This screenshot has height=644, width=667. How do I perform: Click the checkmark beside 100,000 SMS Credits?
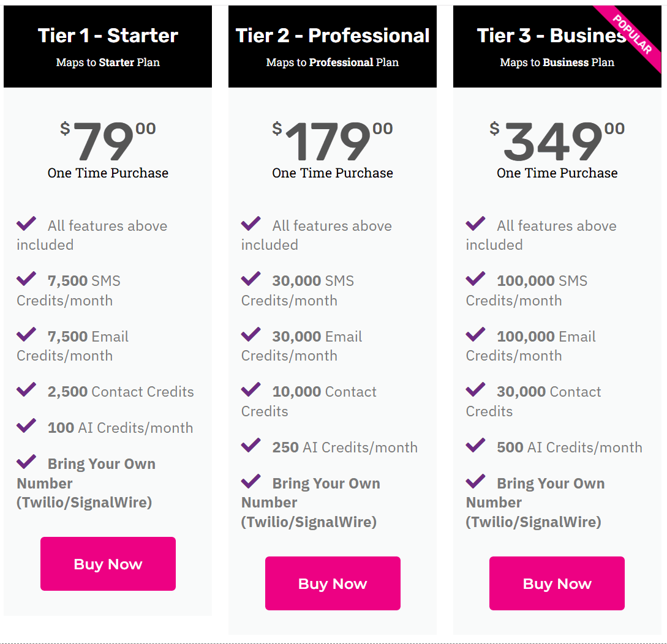pos(476,279)
